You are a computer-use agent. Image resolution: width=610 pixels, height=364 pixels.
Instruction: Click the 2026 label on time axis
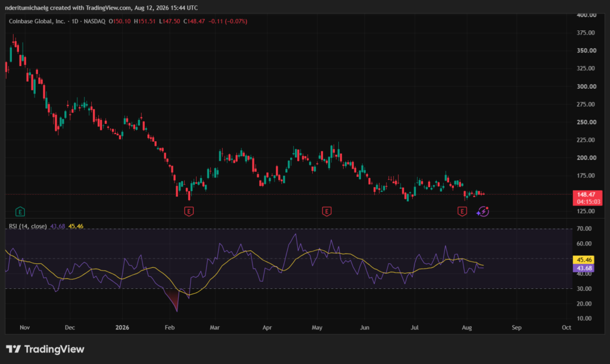pos(122,328)
